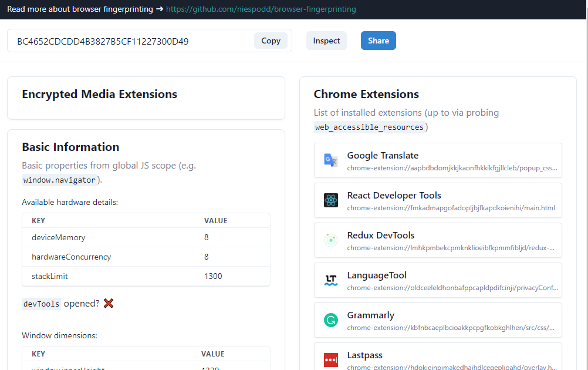
Task: Click the Grammarly extension icon
Action: click(x=331, y=320)
